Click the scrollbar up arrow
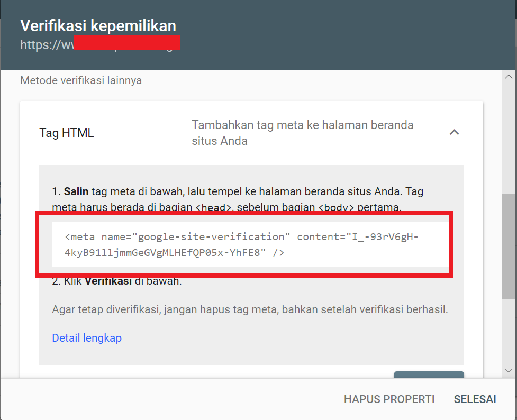The width and height of the screenshot is (517, 420). click(x=509, y=77)
